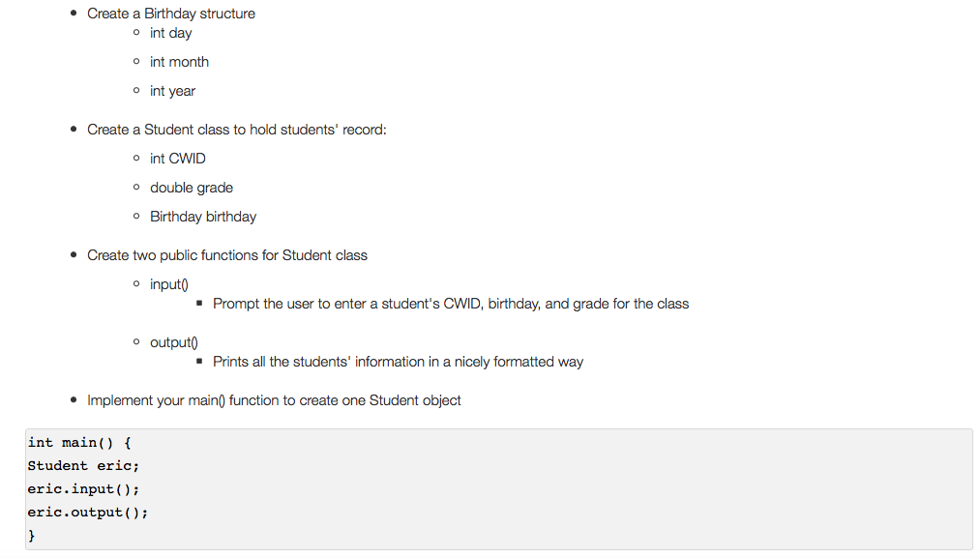
Task: Select the "input()" sub-bullet text
Action: pyautogui.click(x=168, y=284)
